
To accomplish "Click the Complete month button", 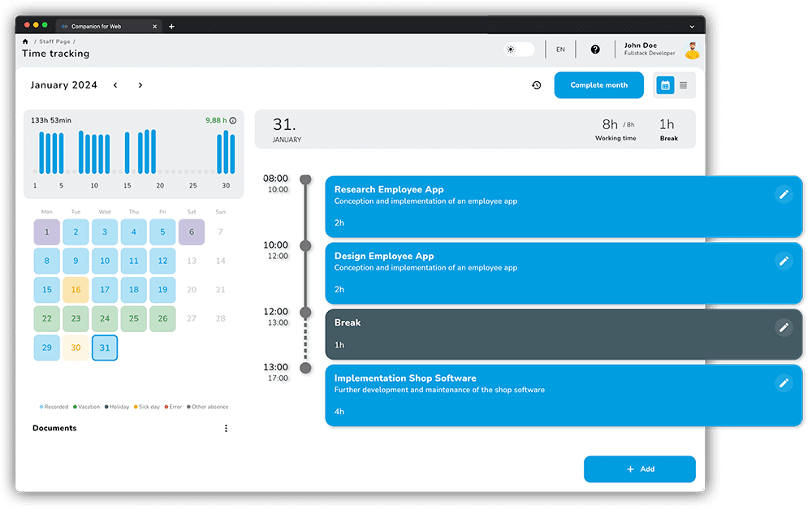I will [x=598, y=85].
